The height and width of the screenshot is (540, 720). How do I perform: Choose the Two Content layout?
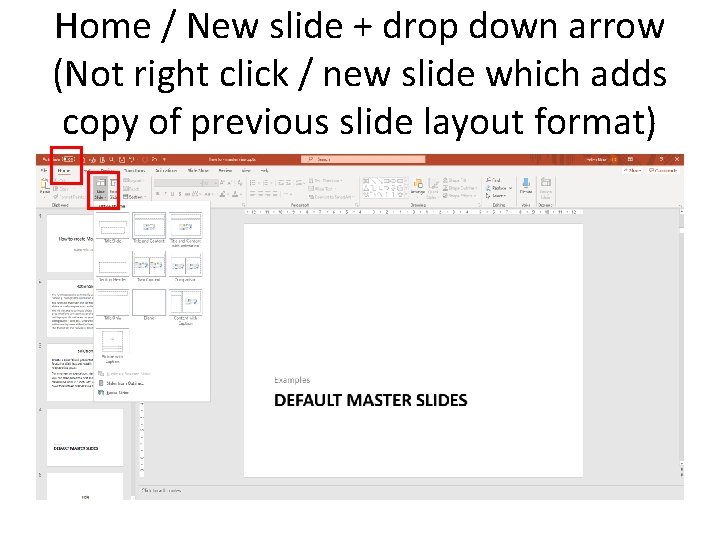149,267
